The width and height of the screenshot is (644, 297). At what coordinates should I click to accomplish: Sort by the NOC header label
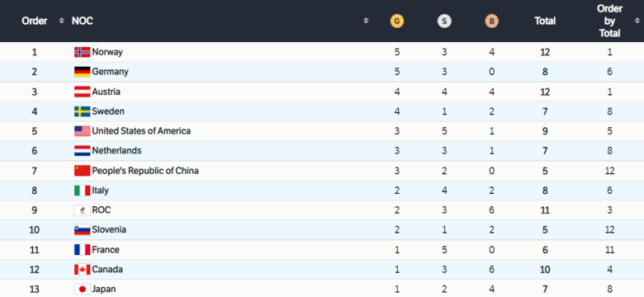click(82, 21)
